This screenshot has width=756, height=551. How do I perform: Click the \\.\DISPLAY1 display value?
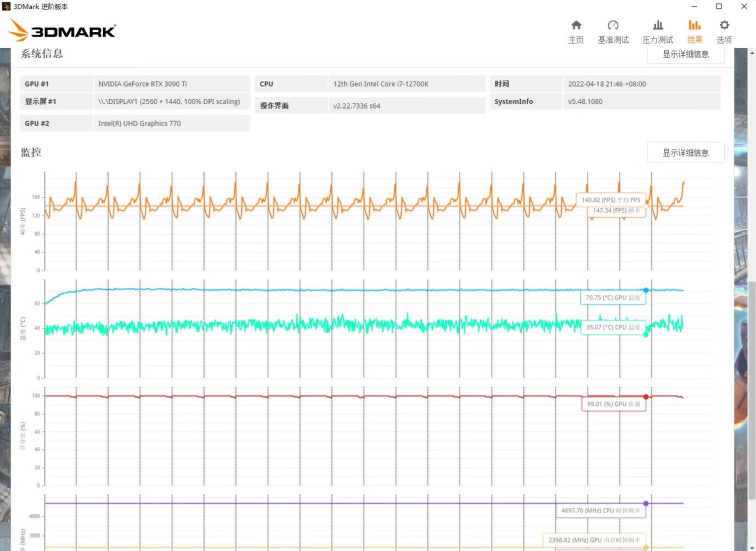[169, 101]
